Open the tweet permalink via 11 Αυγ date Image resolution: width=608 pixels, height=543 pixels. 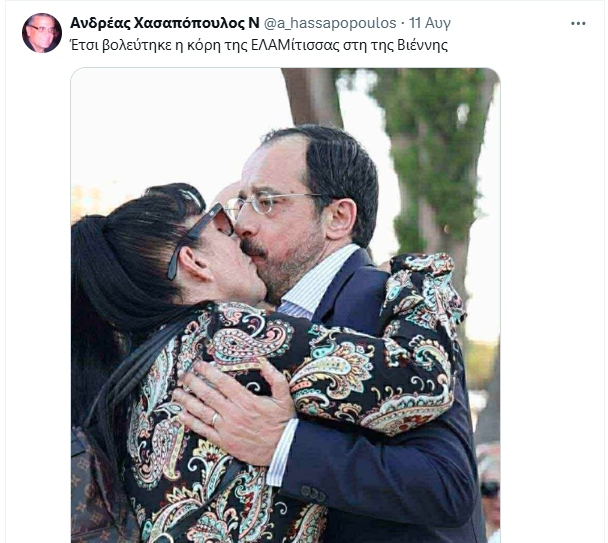430,23
